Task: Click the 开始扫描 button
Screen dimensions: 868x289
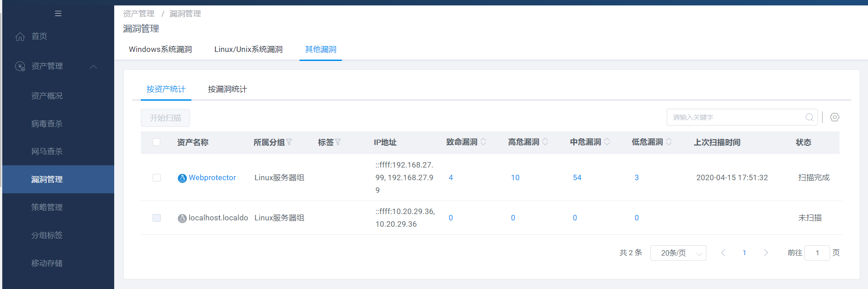Action: [x=165, y=118]
